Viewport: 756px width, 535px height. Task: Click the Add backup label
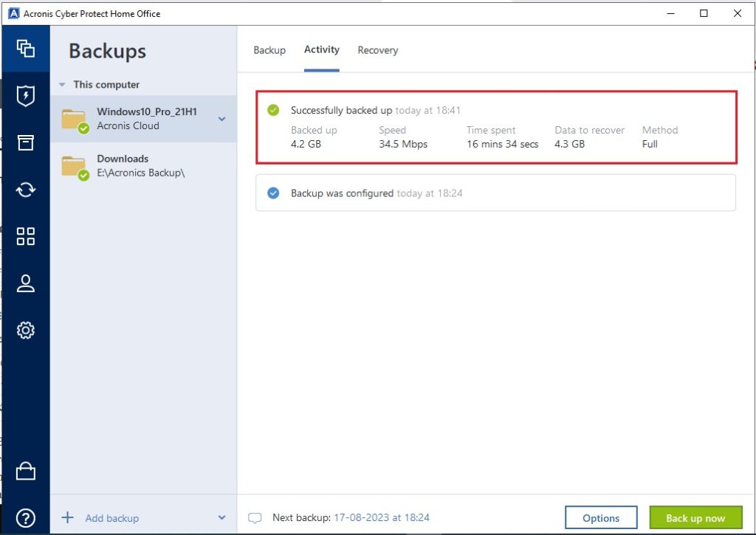pyautogui.click(x=112, y=518)
